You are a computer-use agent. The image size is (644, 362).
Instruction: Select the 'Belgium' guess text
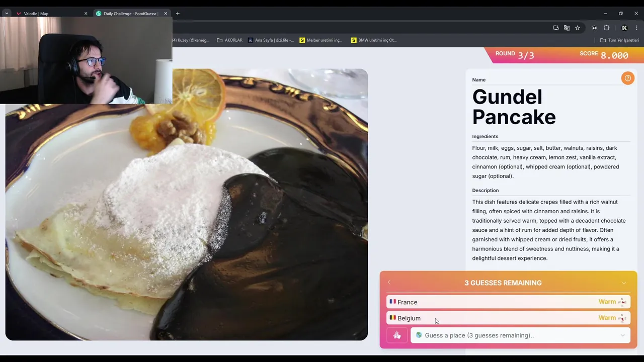pyautogui.click(x=409, y=318)
